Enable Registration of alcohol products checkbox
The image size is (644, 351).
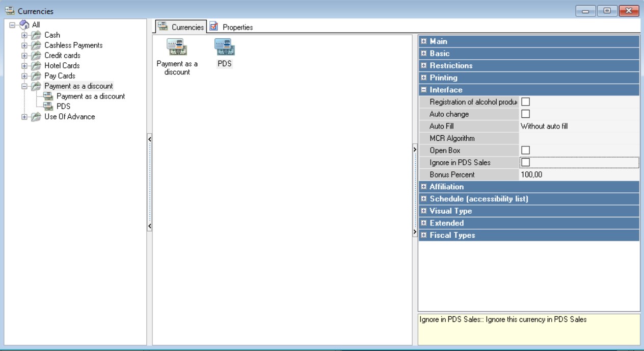(x=525, y=102)
